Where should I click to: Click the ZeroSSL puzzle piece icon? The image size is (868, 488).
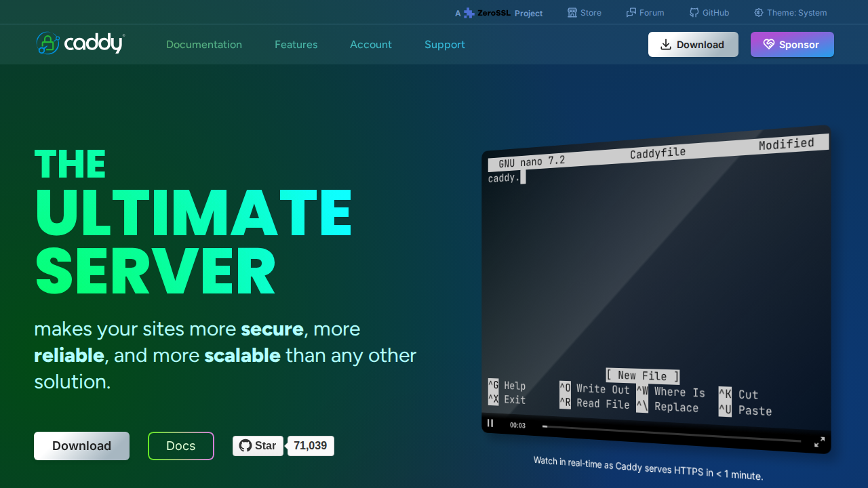pyautogui.click(x=469, y=13)
